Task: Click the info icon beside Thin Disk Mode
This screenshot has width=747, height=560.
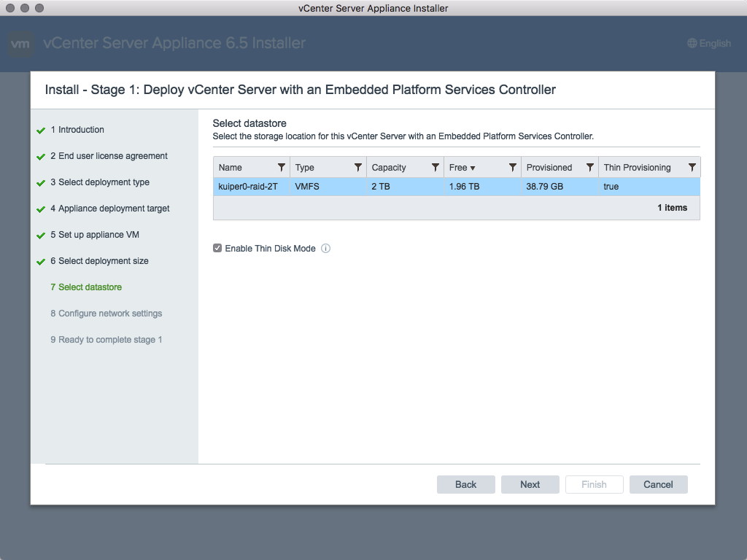Action: [326, 249]
